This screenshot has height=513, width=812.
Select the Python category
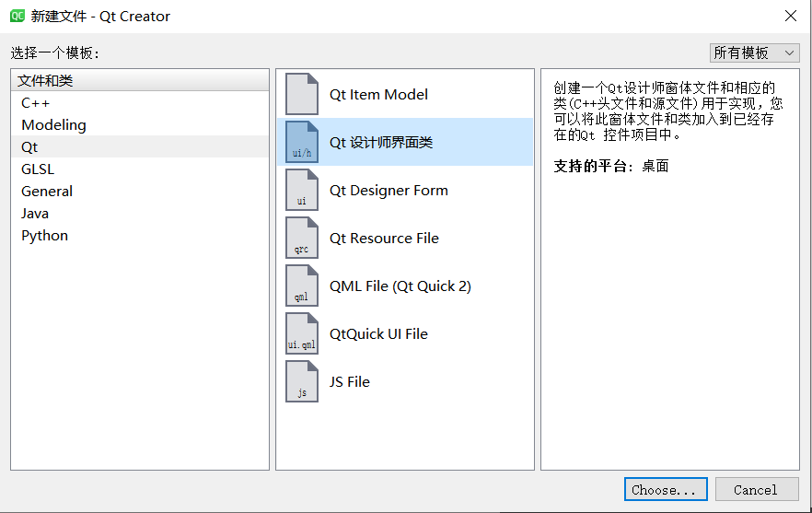[44, 236]
